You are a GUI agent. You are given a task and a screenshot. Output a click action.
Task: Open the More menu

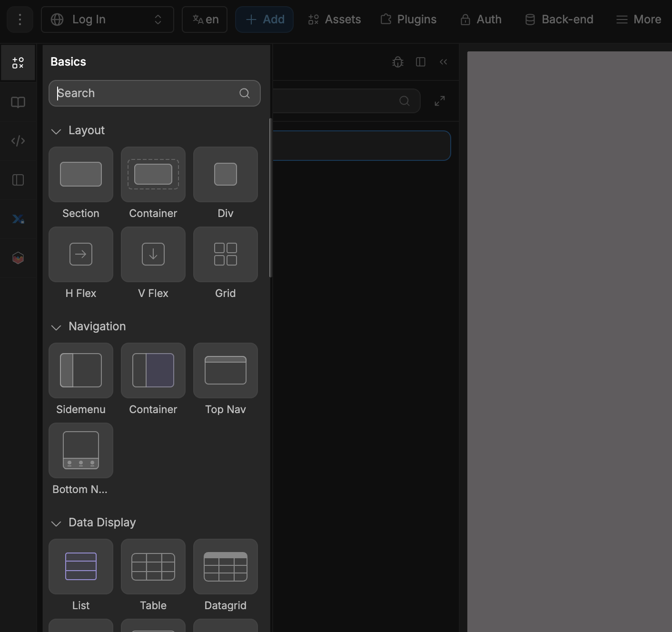pos(638,20)
